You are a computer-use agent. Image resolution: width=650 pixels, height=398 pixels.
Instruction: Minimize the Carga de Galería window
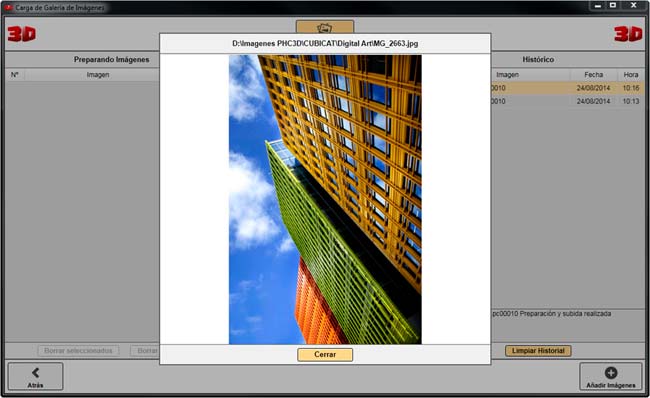pos(598,6)
